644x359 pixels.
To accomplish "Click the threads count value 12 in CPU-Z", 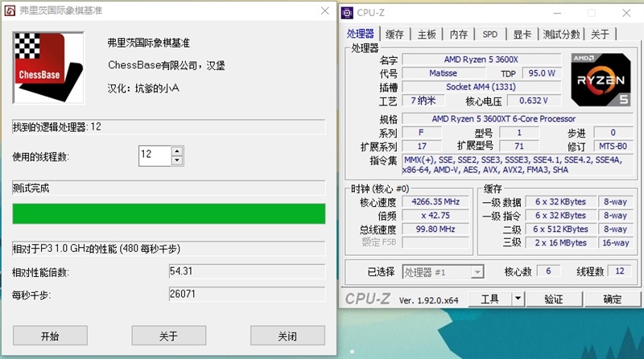I will (x=620, y=270).
